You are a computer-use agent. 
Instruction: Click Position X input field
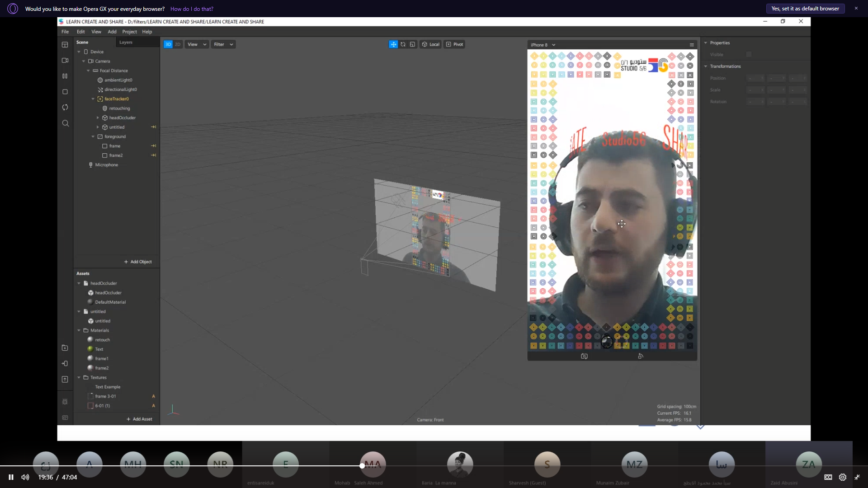755,78
